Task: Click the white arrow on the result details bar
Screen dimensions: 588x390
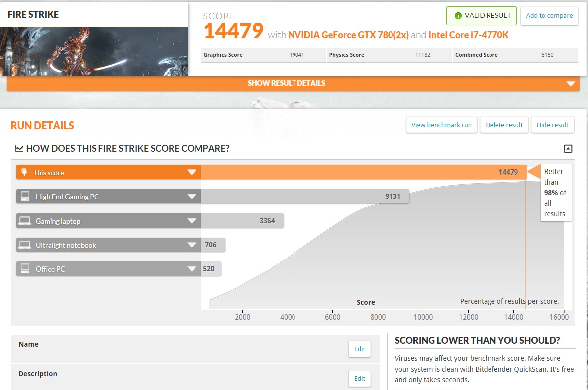Action: [571, 83]
